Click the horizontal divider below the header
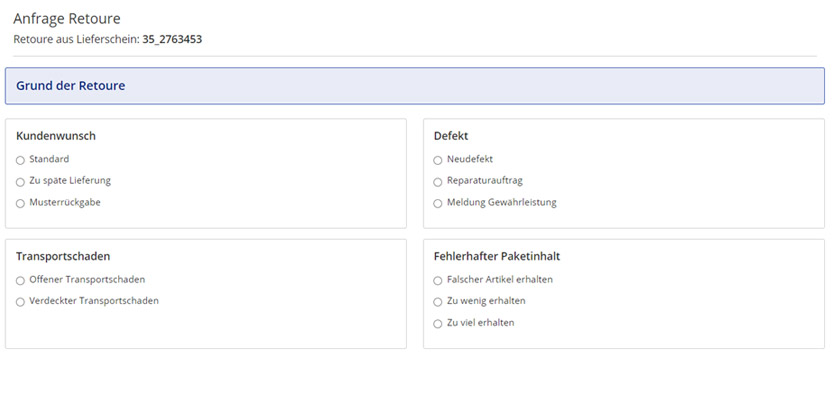 click(415, 56)
